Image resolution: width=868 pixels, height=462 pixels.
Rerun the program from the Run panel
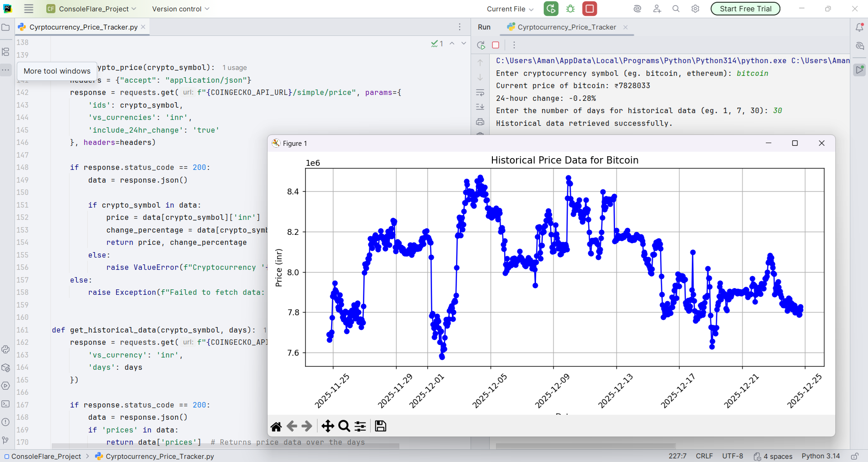point(480,45)
